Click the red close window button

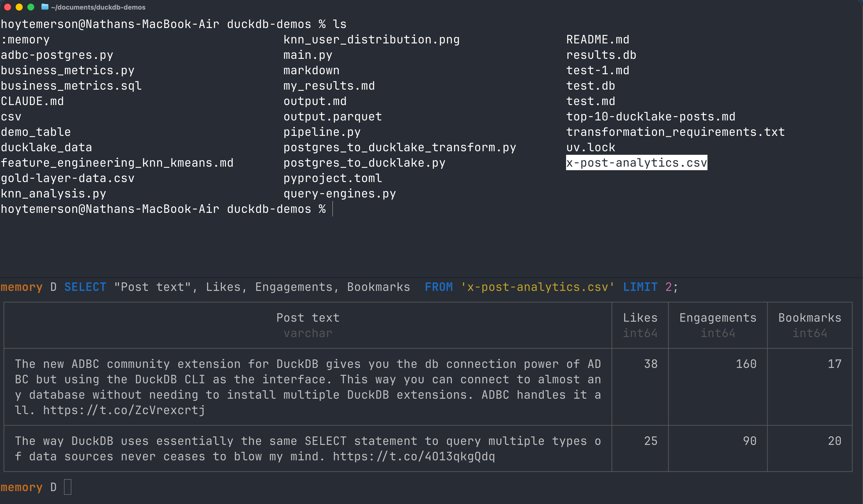coord(8,7)
